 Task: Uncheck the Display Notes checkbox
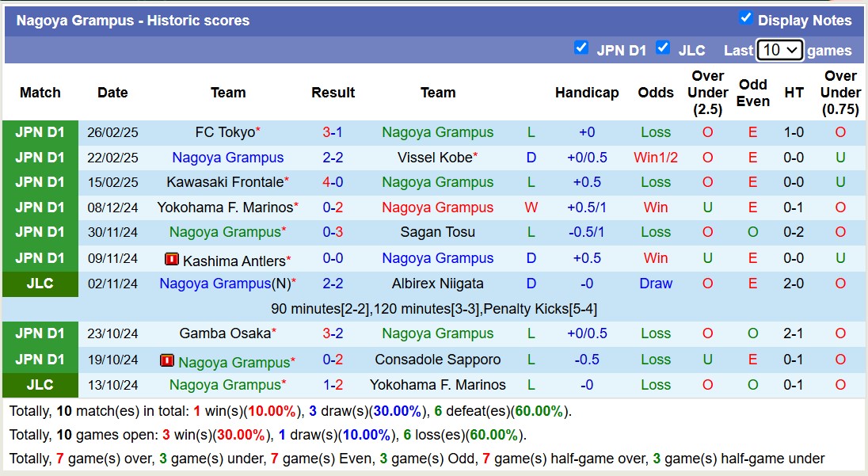pyautogui.click(x=745, y=18)
